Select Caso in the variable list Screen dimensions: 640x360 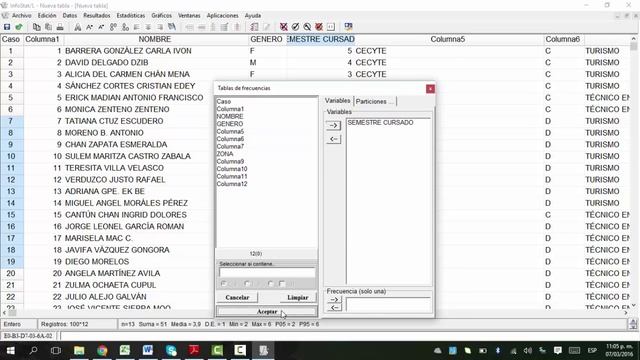224,101
